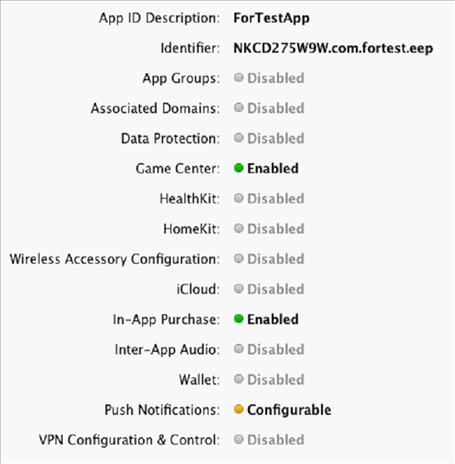The width and height of the screenshot is (455, 464).
Task: Click the gray VPN Configuration status dot
Action: coord(239,439)
